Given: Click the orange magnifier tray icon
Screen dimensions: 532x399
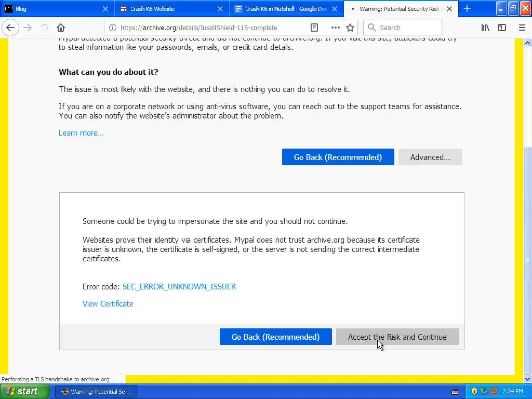Looking at the screenshot, I should click(494, 392).
